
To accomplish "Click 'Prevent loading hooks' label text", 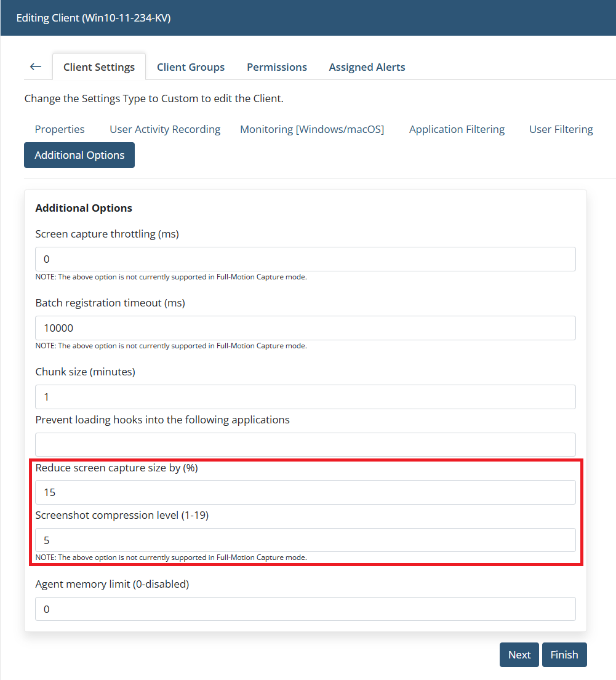I will click(x=162, y=420).
